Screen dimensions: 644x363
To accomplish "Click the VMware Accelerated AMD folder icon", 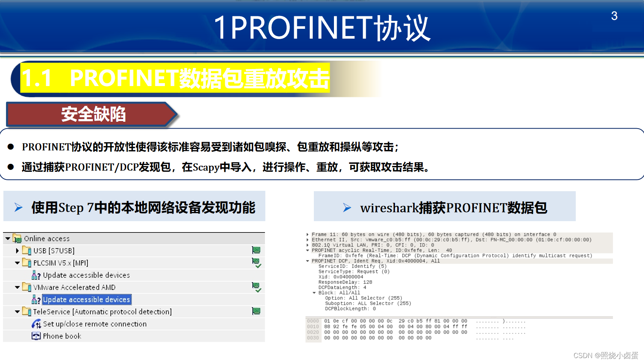I will coord(27,287).
